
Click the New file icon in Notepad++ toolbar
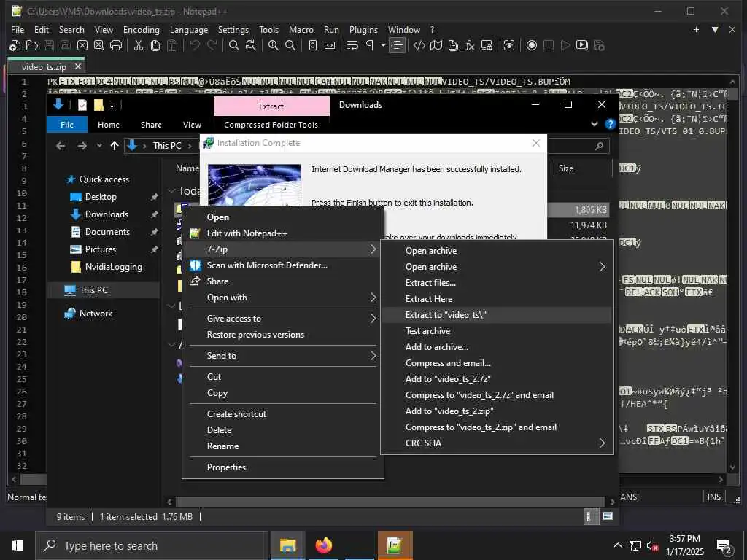click(x=15, y=46)
